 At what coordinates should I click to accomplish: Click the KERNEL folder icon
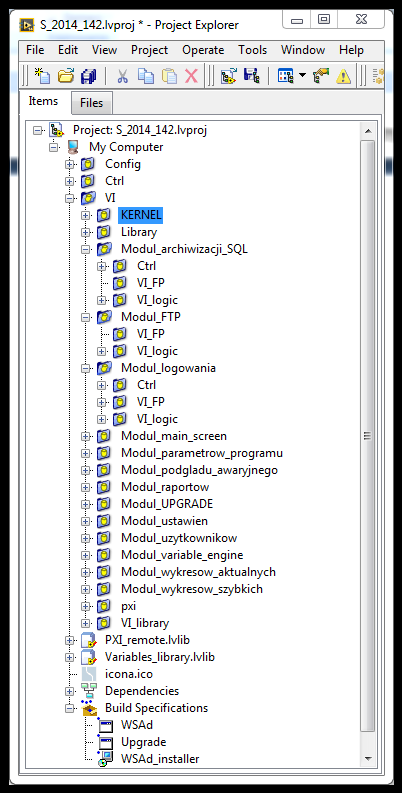pos(103,215)
